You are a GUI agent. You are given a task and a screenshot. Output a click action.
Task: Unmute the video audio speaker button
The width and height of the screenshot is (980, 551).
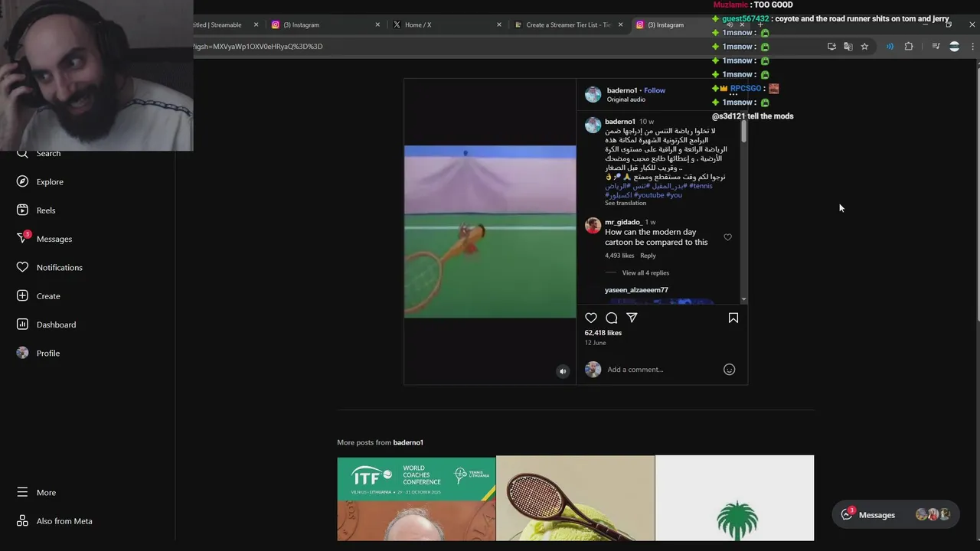pyautogui.click(x=563, y=371)
